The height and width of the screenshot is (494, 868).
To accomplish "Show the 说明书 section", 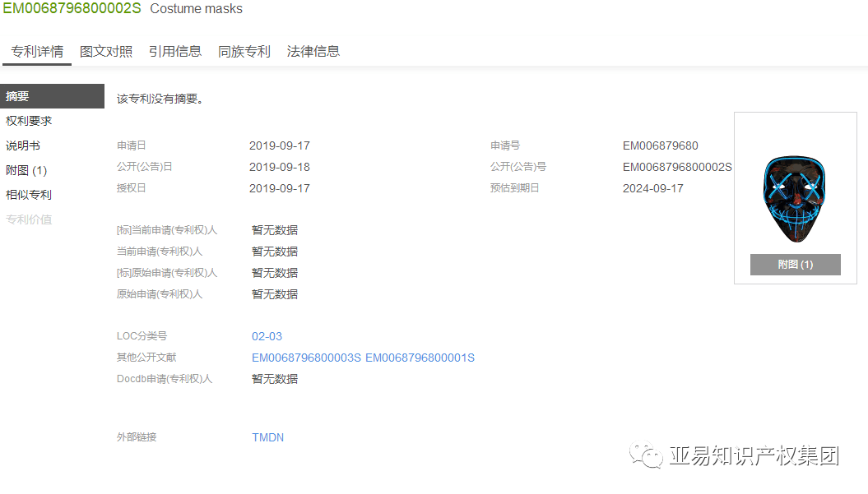I will tap(23, 145).
